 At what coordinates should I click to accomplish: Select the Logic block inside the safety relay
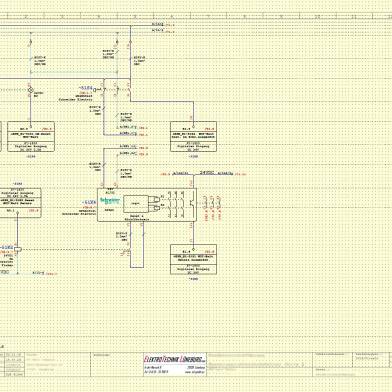tap(135, 204)
